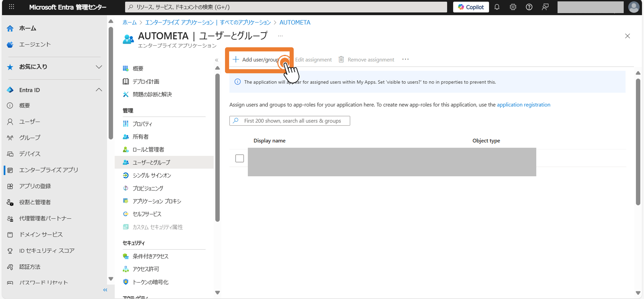Screen dimensions: 644x299
Task: Open プロパティ in the app menu
Action: [142, 124]
